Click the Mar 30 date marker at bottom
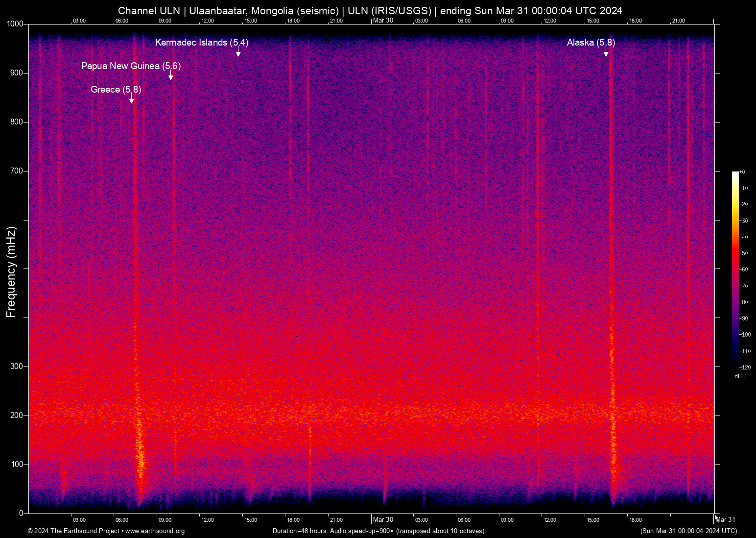756x538 pixels. point(383,520)
